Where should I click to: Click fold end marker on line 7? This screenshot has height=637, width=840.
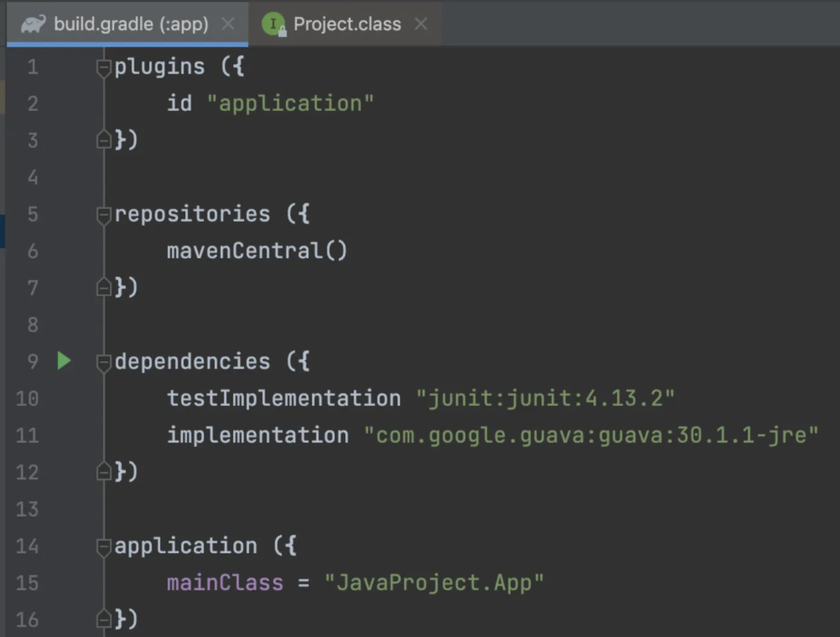point(103,287)
